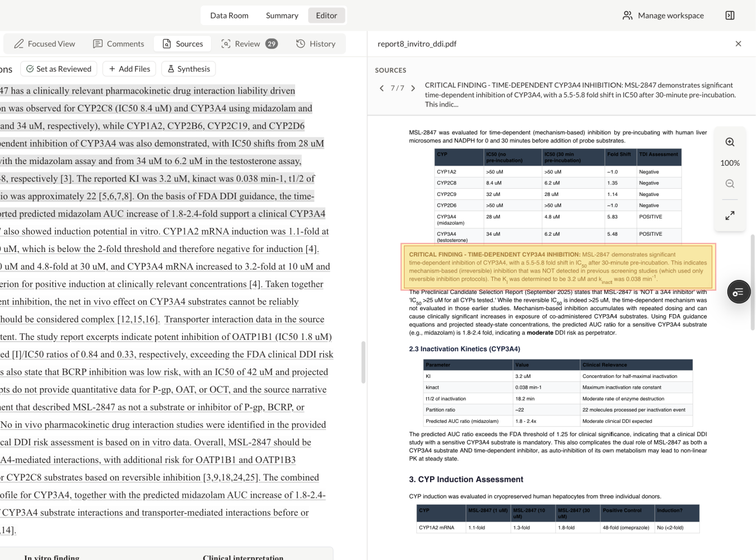Open citation [5,6,7,8]
The width and height of the screenshot is (756, 560).
[x=115, y=197]
